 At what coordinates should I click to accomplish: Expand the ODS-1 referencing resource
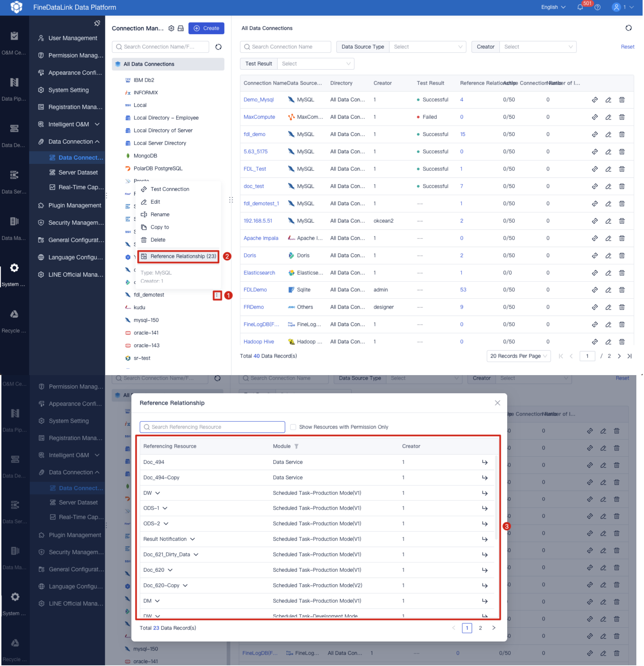pyautogui.click(x=165, y=508)
